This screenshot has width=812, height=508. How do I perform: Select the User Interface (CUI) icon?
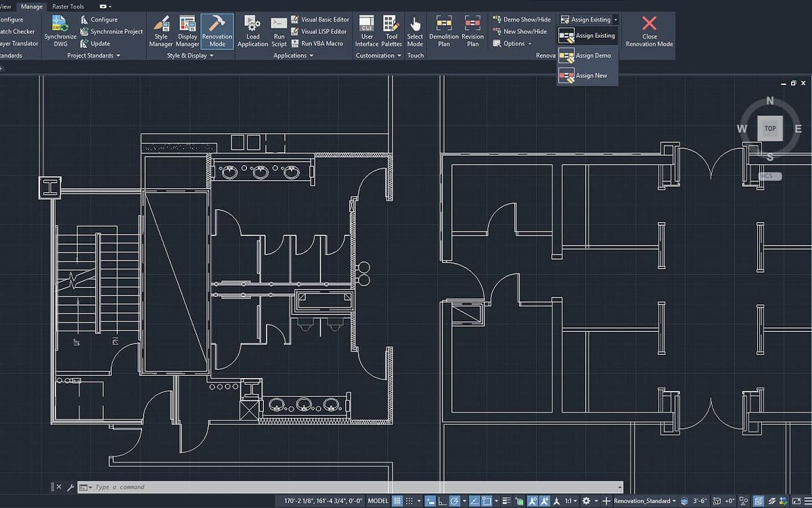point(366,31)
